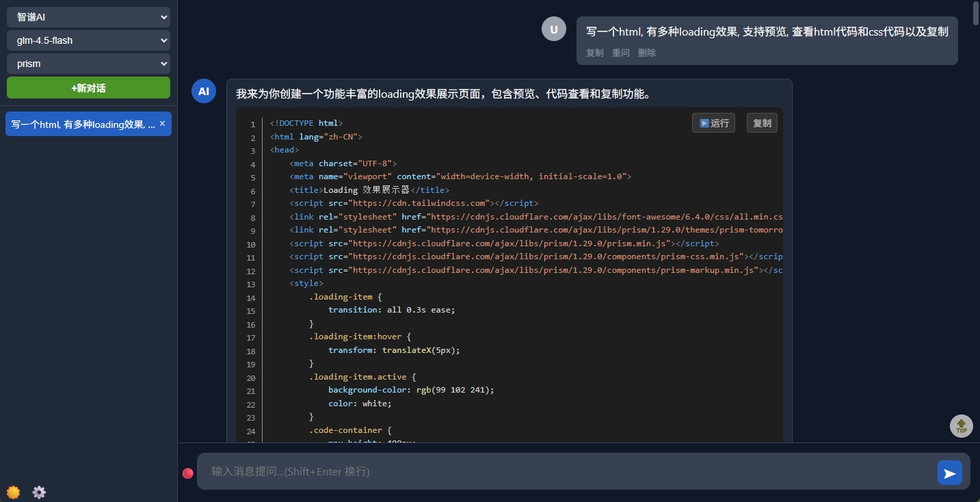Click the 'meta charset="UTF-8"' line
Viewport: 980px width, 502px height.
(343, 163)
